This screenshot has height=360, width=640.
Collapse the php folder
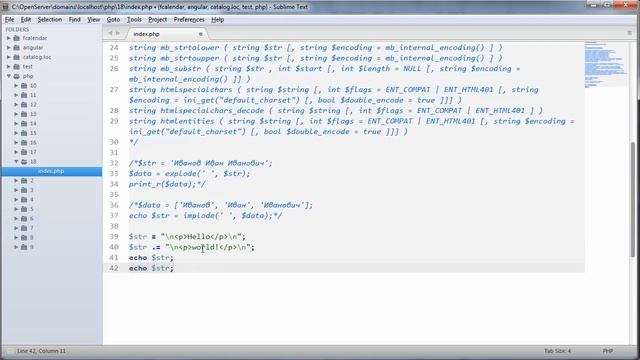click(9, 76)
